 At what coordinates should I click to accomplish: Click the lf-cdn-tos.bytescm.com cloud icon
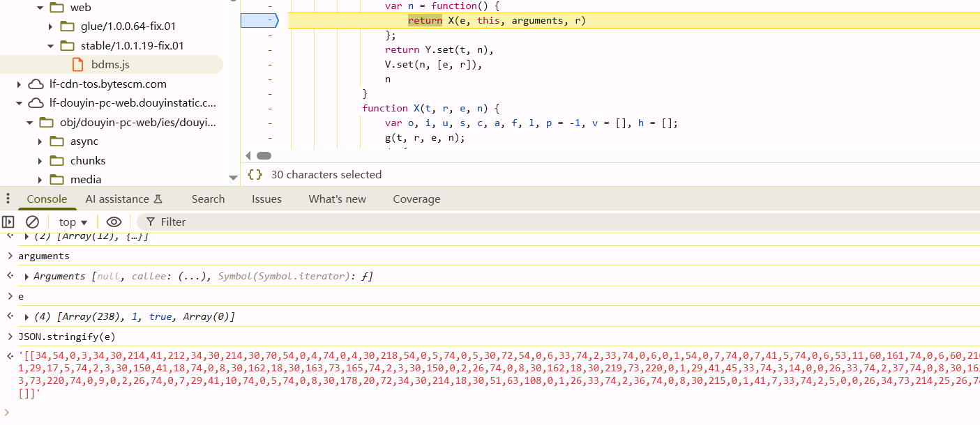[x=36, y=84]
